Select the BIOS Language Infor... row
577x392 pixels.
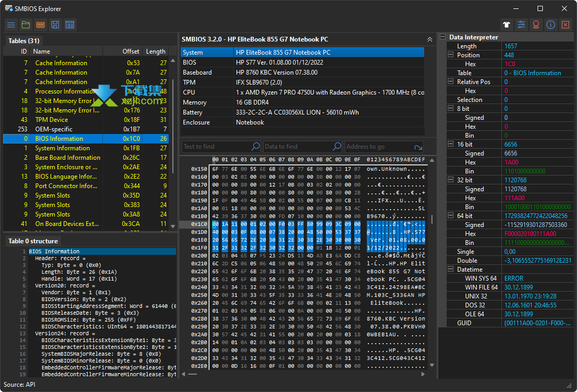click(x=86, y=177)
